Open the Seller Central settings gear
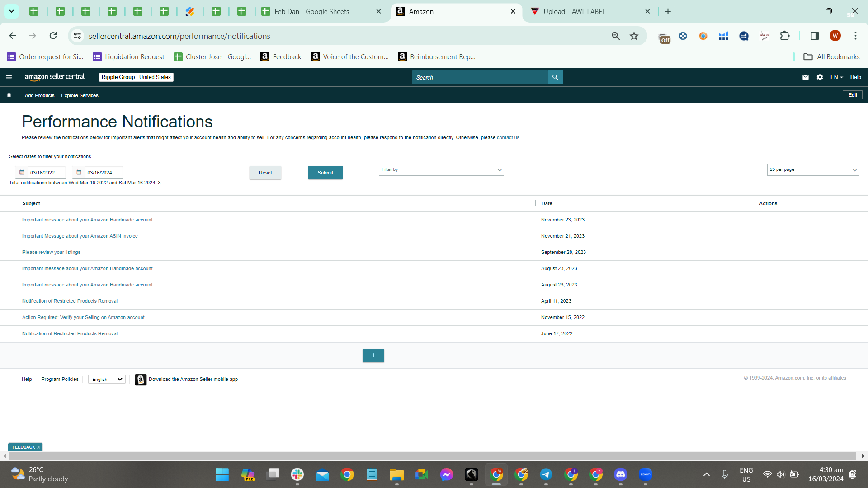This screenshot has width=868, height=488. (820, 77)
